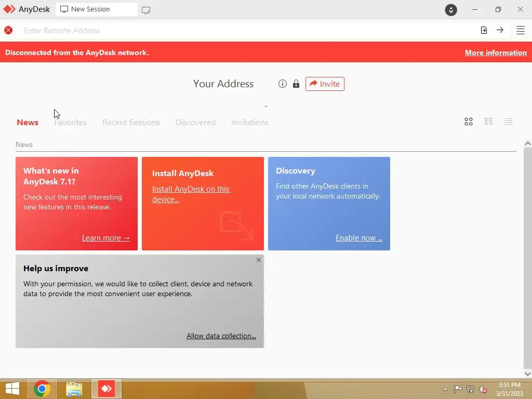This screenshot has height=399, width=532.
Task: Click the Discovery card heading
Action: click(x=296, y=170)
